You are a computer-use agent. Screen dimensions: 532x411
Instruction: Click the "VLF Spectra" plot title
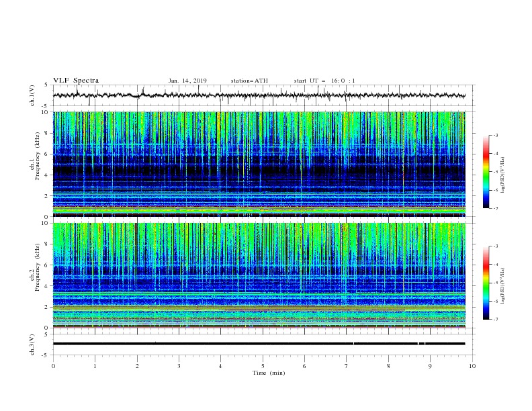click(x=76, y=81)
